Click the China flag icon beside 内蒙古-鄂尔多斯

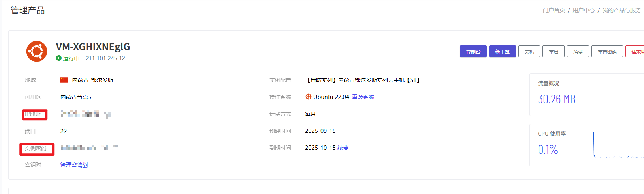click(x=64, y=80)
